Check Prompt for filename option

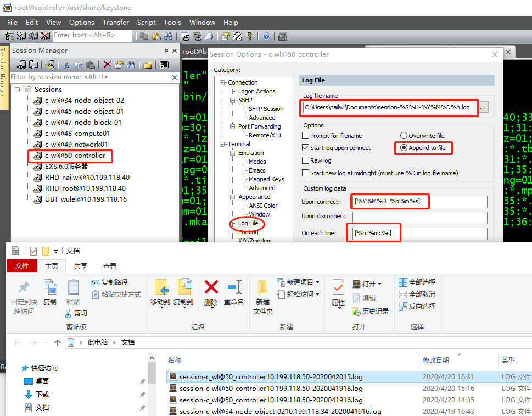(305, 136)
